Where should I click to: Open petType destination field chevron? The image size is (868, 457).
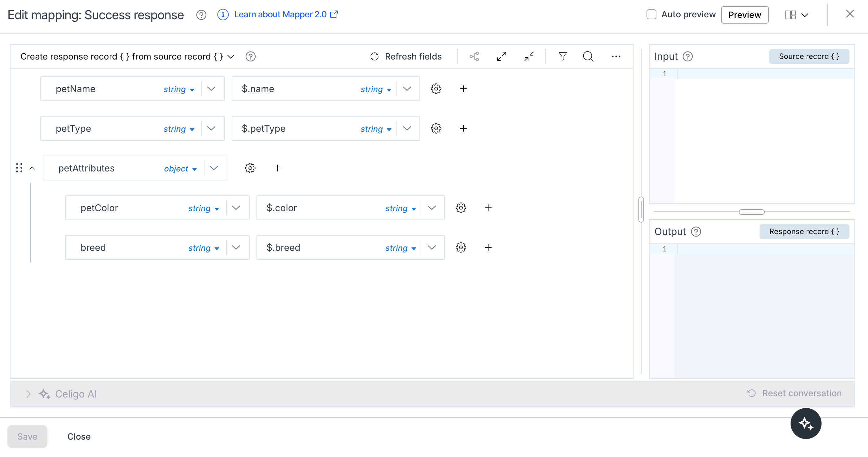click(211, 128)
